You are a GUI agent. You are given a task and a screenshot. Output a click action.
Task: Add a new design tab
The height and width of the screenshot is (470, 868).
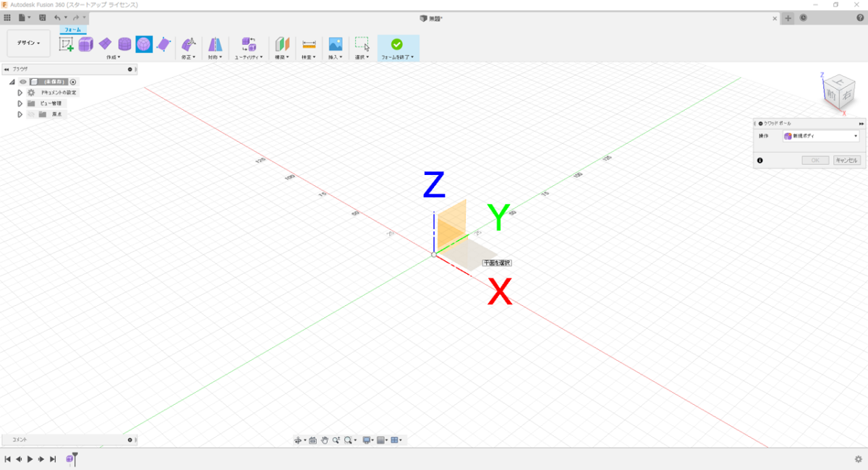[x=788, y=18]
